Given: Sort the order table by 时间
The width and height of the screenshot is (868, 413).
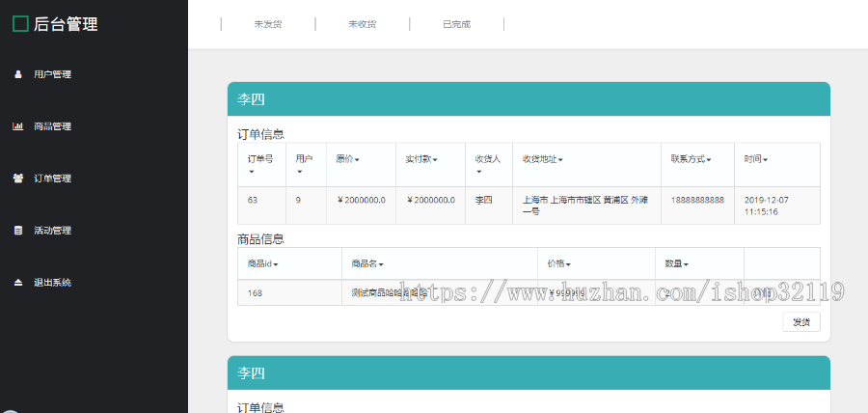Looking at the screenshot, I should [x=755, y=159].
